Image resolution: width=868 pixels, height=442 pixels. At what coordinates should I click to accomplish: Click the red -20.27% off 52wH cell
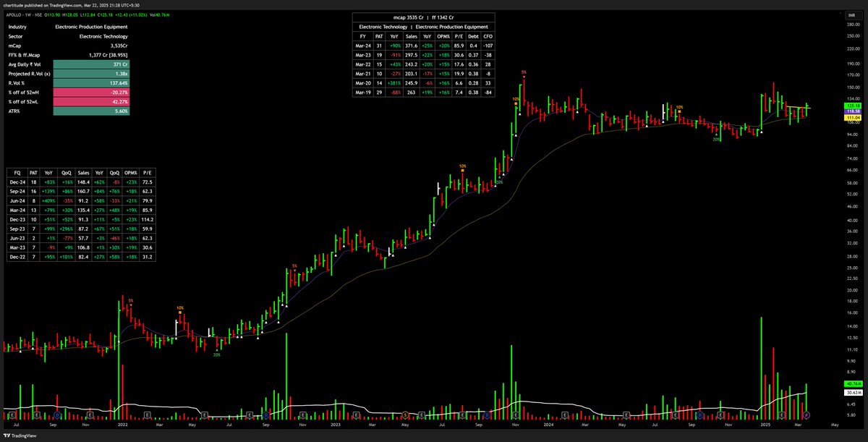[90, 93]
